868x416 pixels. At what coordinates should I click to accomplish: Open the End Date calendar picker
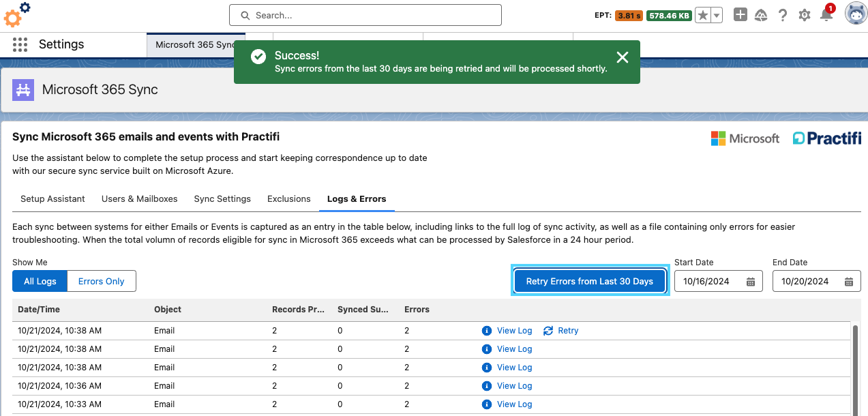coord(848,282)
